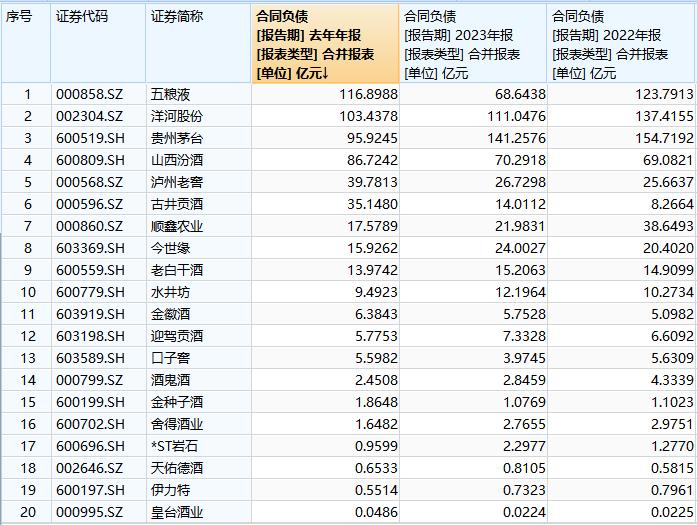
Task: Select stock code 000799.SZ
Action: (x=89, y=380)
